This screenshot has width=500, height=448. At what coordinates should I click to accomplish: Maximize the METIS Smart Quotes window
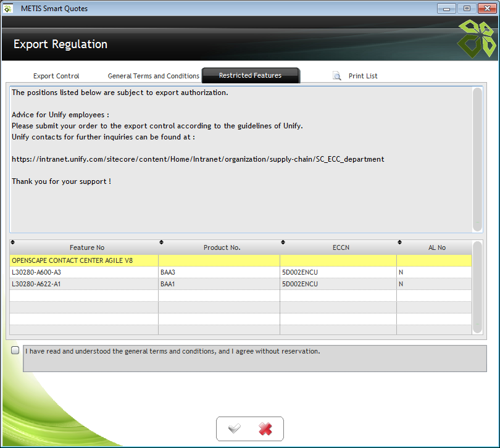467,9
